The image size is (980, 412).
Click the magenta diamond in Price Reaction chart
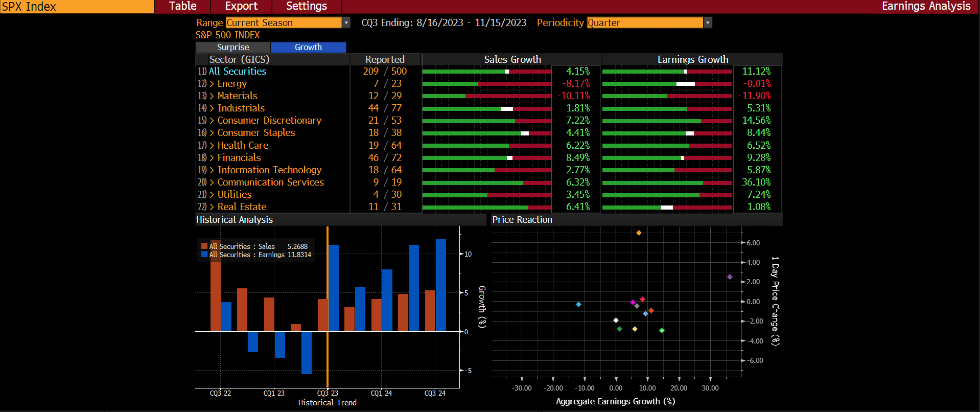pos(633,302)
